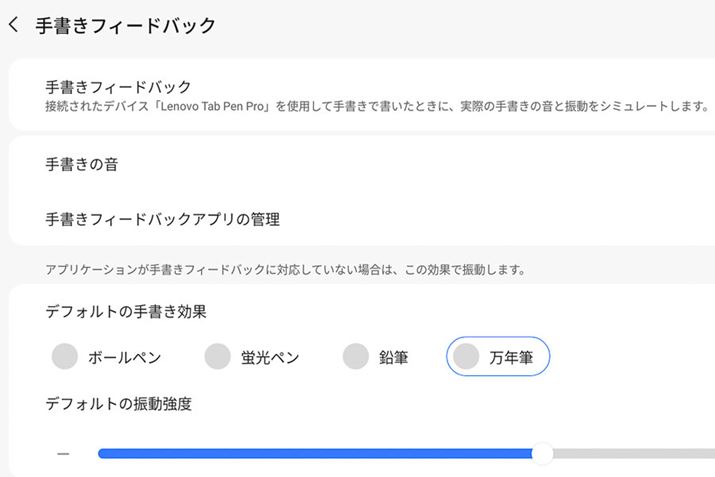Tap the 手書きフィードバック setting row
Image resolution: width=715 pixels, height=477 pixels.
point(118,87)
